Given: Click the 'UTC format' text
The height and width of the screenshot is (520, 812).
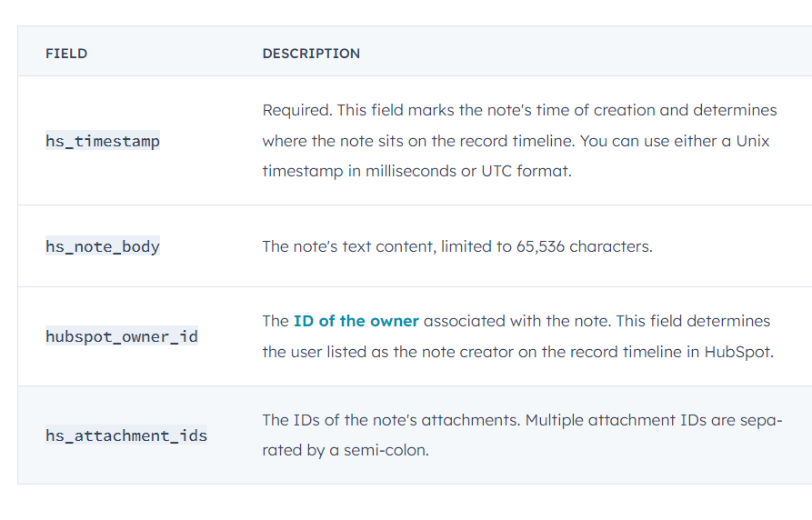Looking at the screenshot, I should 525,171.
